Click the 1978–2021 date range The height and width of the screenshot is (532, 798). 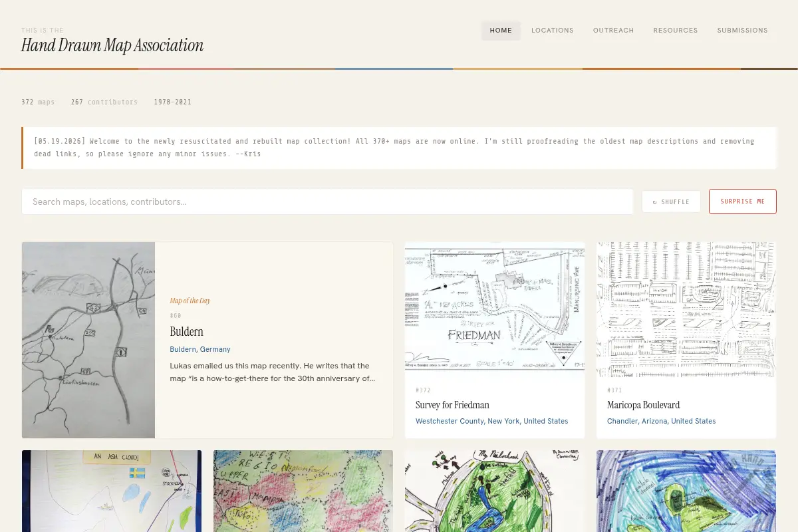(x=173, y=102)
